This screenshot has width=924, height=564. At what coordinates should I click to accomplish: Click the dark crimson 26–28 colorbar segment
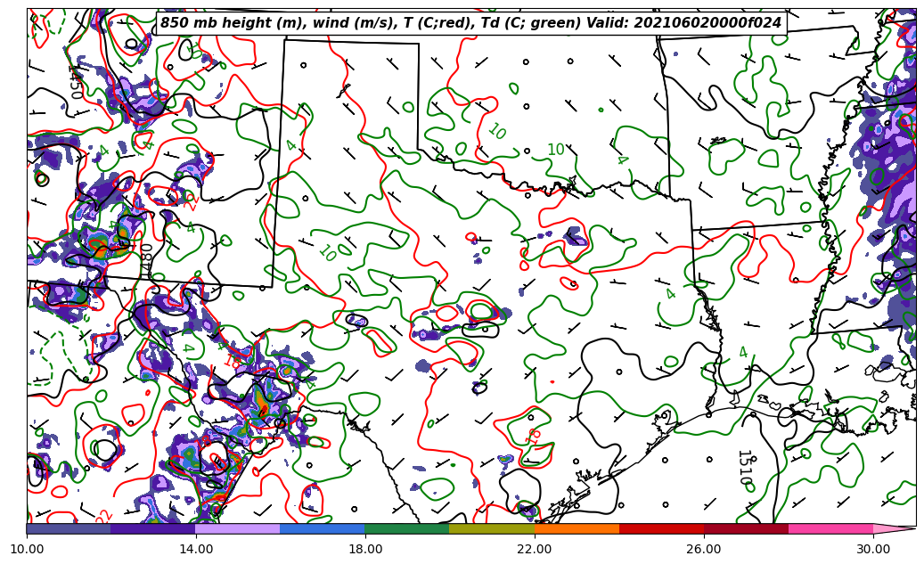pos(746,528)
